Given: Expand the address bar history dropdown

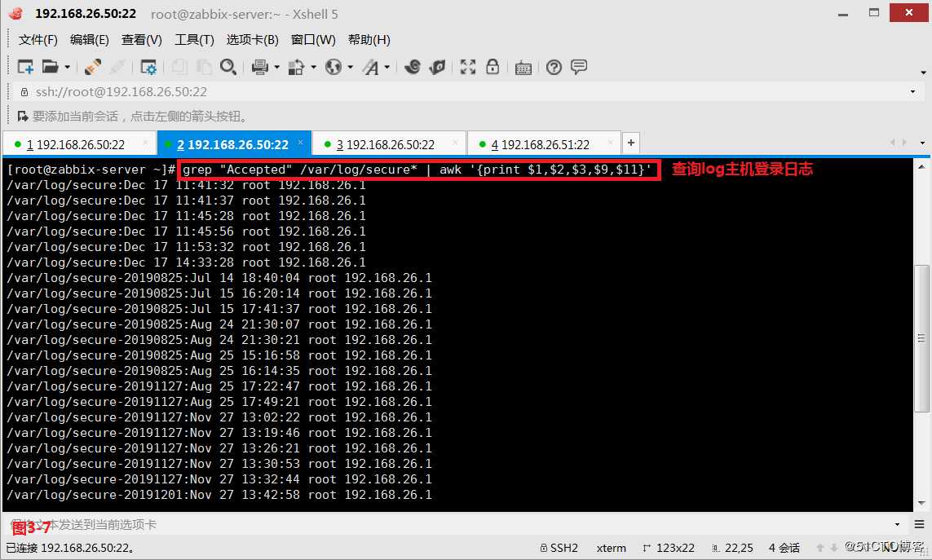Looking at the screenshot, I should click(912, 92).
